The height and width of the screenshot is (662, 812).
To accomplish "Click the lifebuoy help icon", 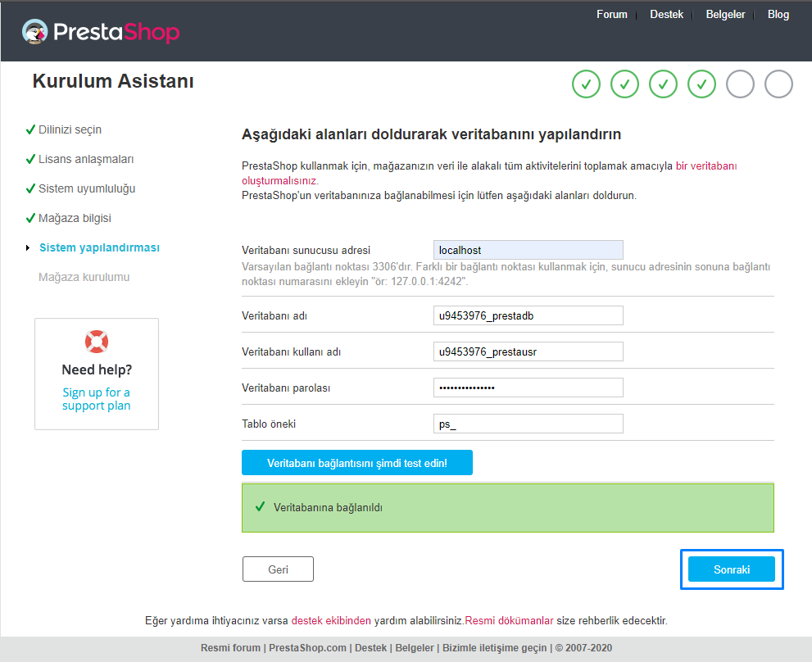I will point(97,342).
